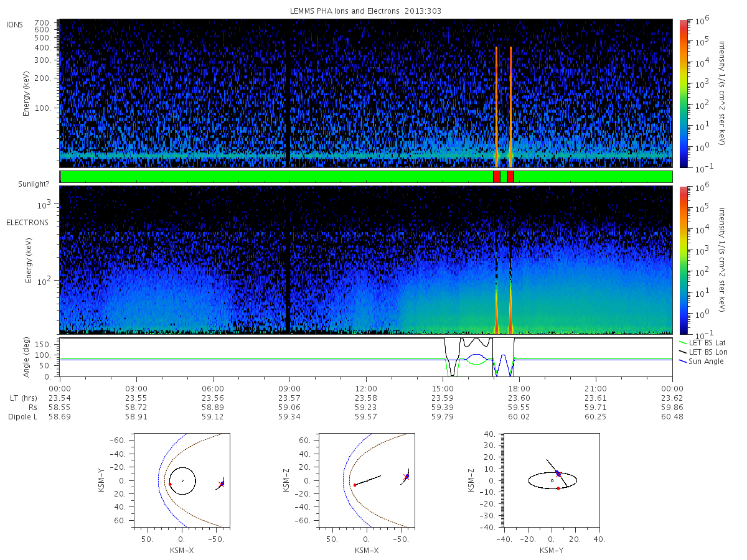Select LT value 23.58
Viewport: 747px width, 560px height.
(x=366, y=398)
